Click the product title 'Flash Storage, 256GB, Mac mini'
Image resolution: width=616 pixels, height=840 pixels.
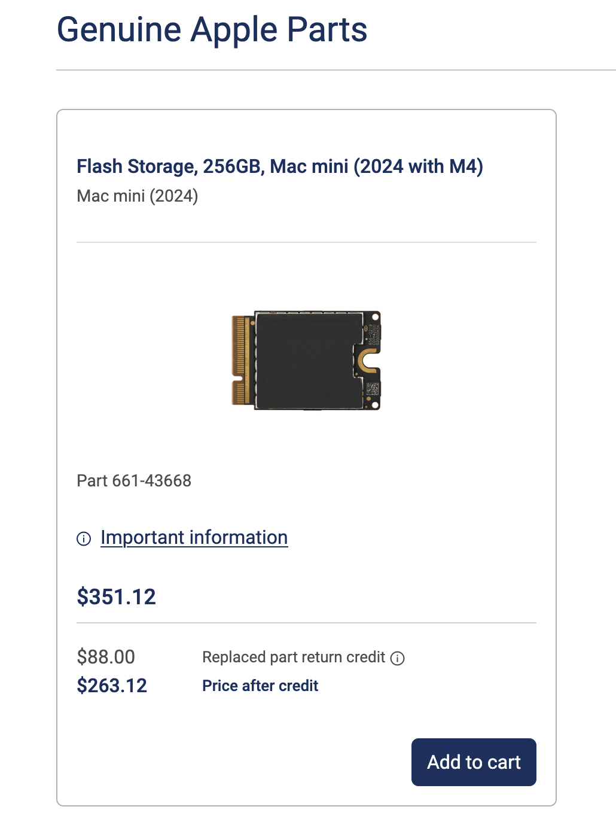tap(280, 166)
